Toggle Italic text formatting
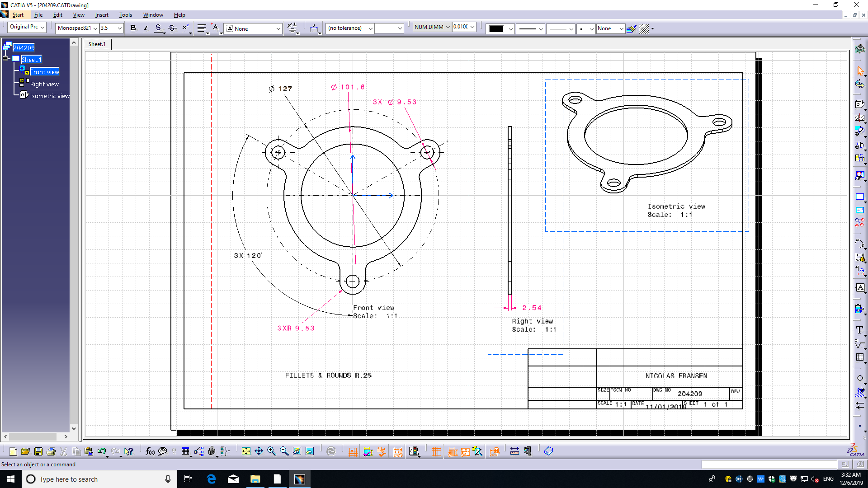This screenshot has width=868, height=488. (x=146, y=28)
